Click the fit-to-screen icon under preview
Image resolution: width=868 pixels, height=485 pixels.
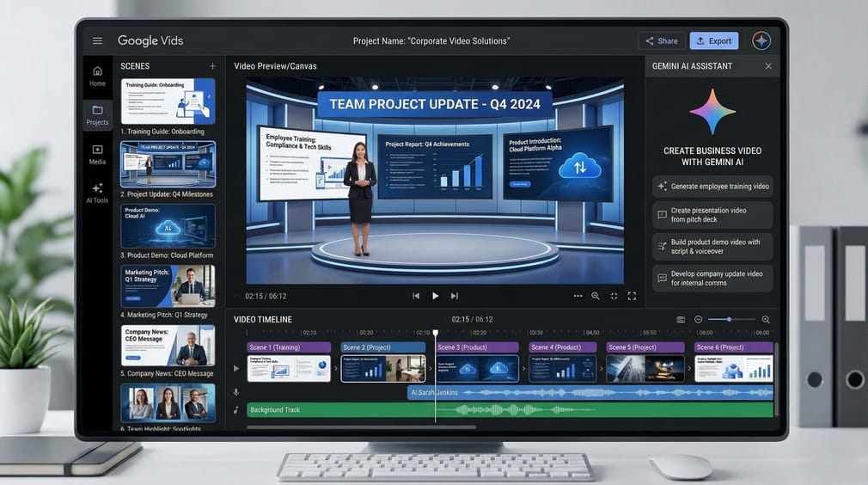click(614, 296)
